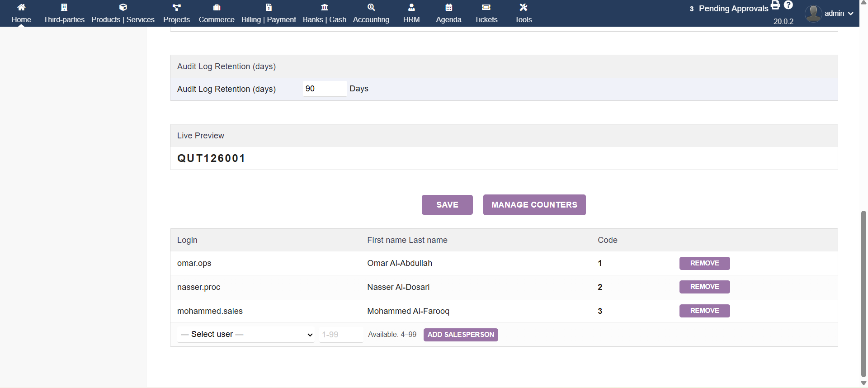This screenshot has height=388, width=868.
Task: Click the Accounting magnifier icon
Action: click(x=371, y=7)
